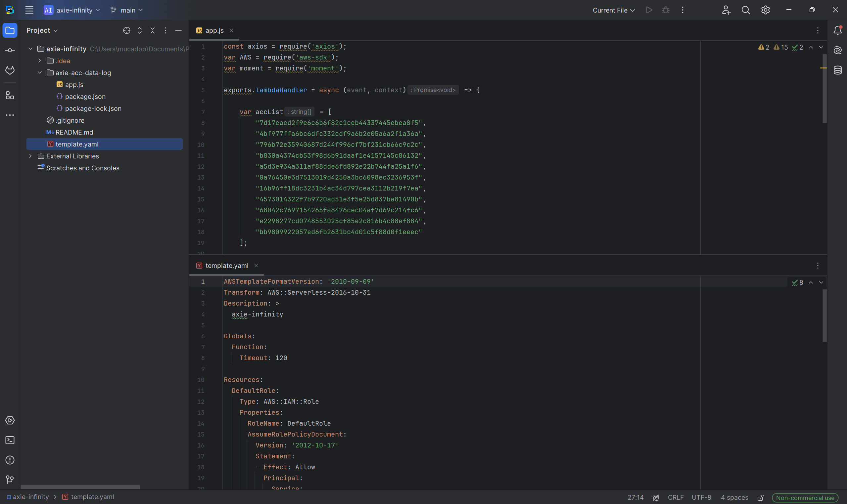Viewport: 847px width, 504px height.
Task: Toggle the Project tool window button
Action: coord(10,30)
